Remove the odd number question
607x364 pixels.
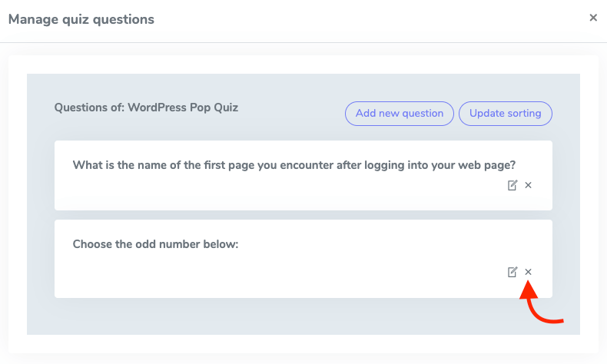point(528,272)
